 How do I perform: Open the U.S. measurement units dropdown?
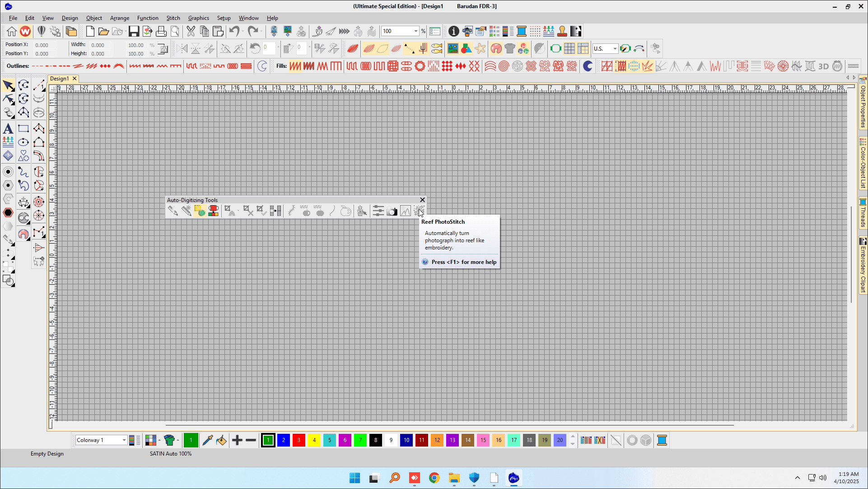[615, 48]
